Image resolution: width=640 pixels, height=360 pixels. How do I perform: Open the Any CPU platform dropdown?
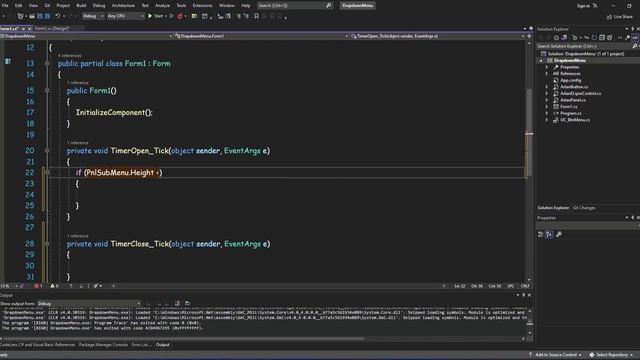[126, 16]
